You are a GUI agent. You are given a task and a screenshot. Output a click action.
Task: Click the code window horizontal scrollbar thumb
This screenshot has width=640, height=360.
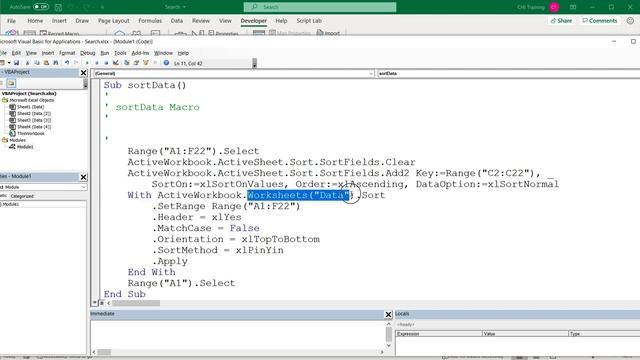tap(136, 303)
